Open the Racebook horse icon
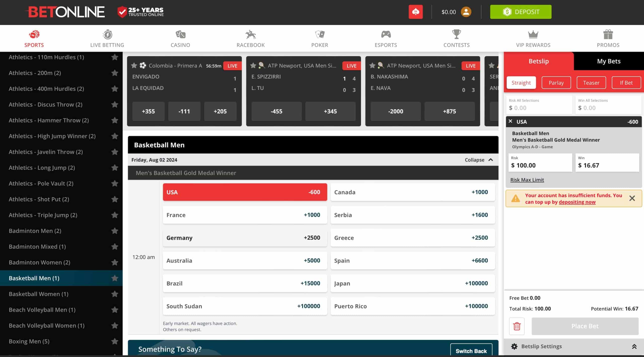The width and height of the screenshot is (644, 357). [251, 34]
